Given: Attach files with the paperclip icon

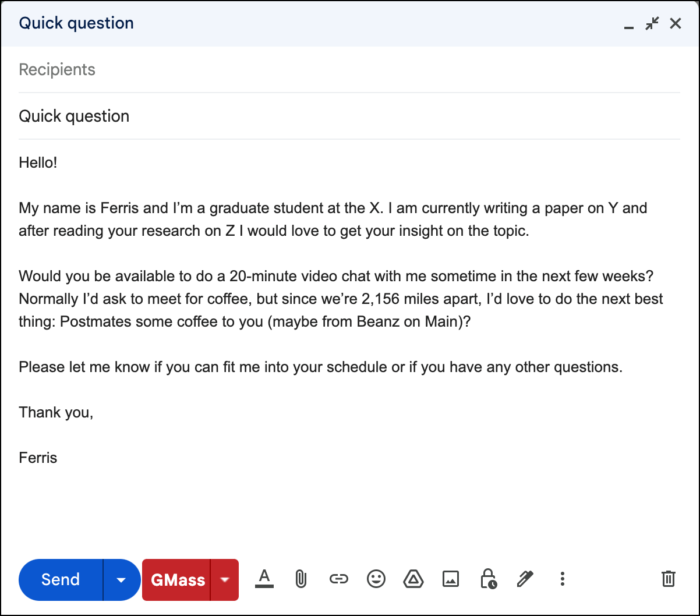Looking at the screenshot, I should [300, 579].
